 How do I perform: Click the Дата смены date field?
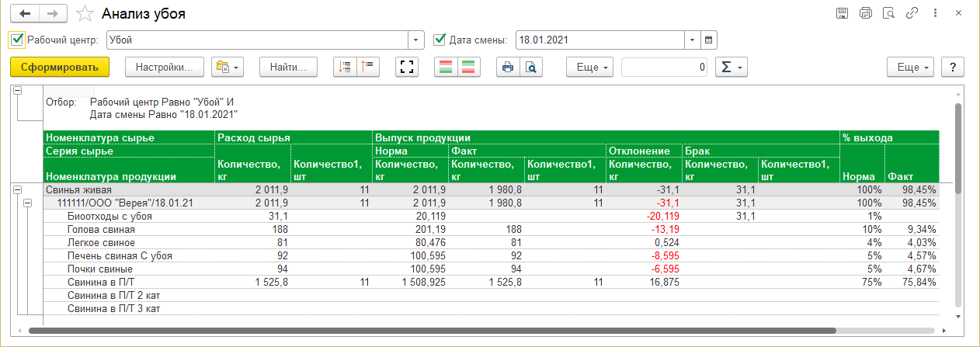click(x=599, y=40)
